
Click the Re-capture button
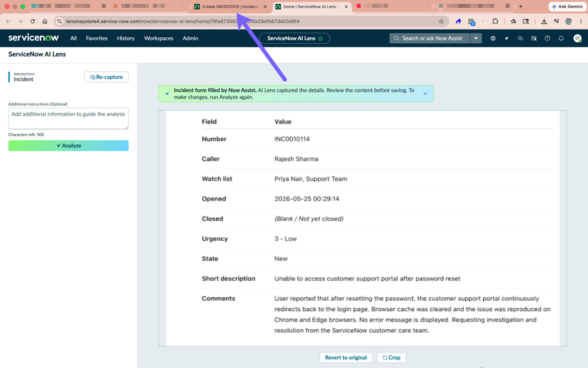(x=106, y=77)
